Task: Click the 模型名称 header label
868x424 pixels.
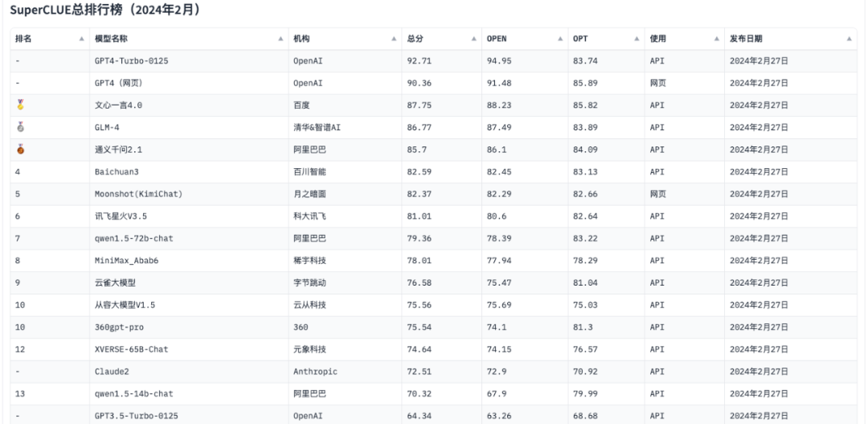Action: pyautogui.click(x=111, y=39)
